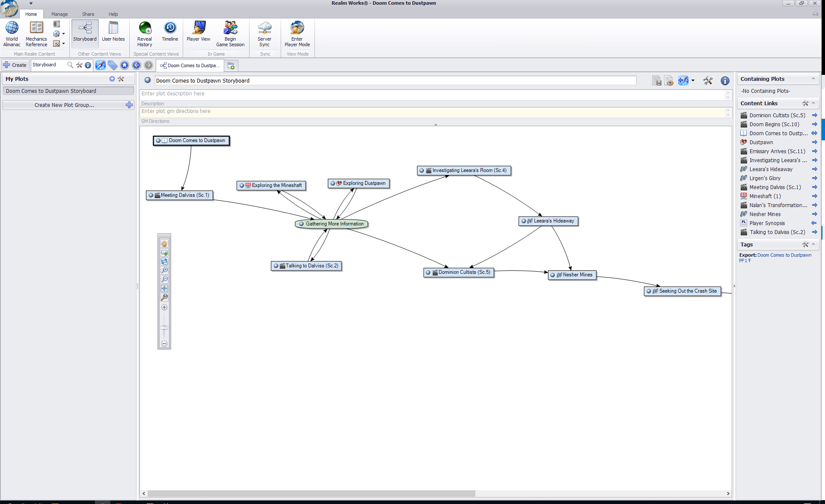Toggle reveal circle next to plot title
Viewport: 825px width, 504px height.
[148, 80]
